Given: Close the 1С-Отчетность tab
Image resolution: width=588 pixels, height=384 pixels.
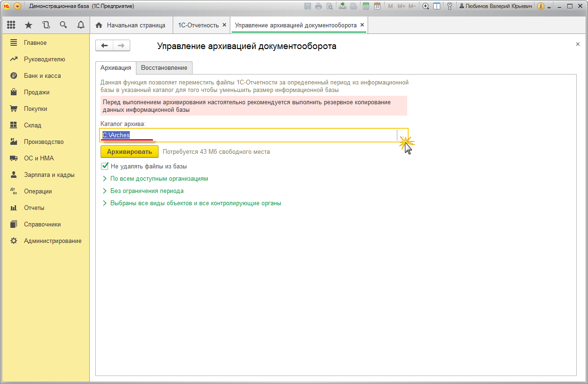Looking at the screenshot, I should (224, 25).
